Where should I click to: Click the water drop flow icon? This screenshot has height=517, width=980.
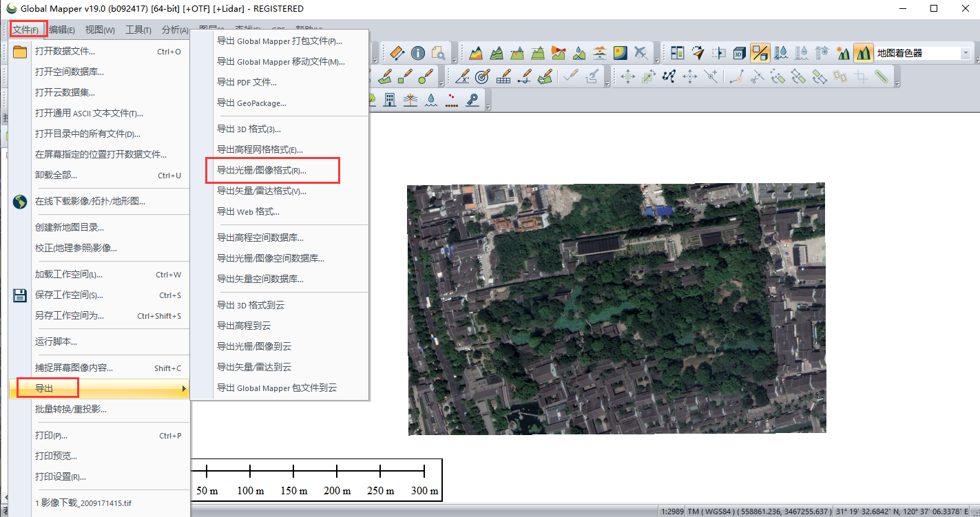579,53
